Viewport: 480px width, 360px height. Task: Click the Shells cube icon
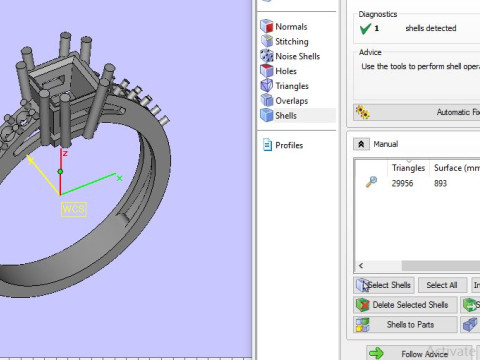267,115
